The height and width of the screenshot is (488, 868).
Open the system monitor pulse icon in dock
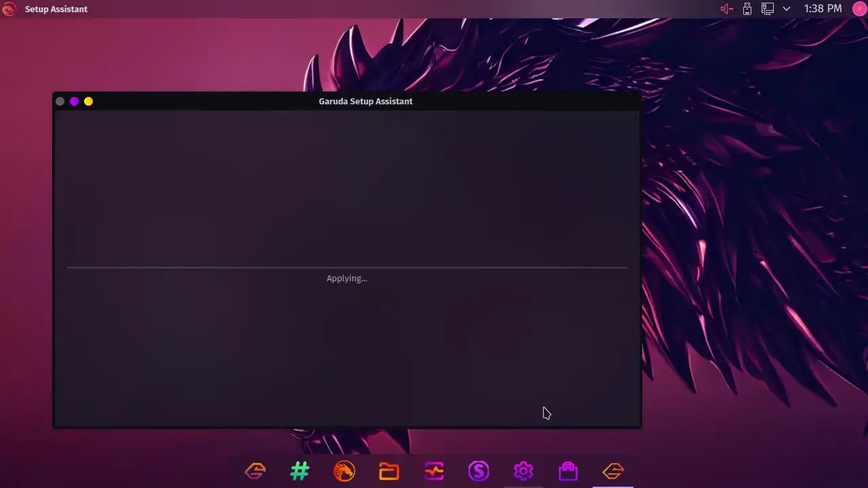coord(434,470)
